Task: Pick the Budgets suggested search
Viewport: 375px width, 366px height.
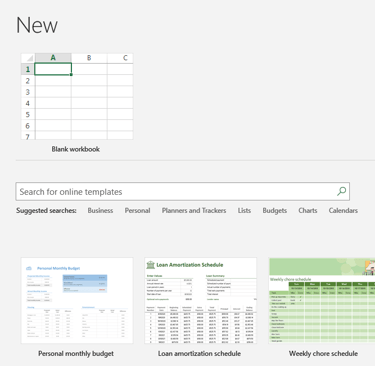Action: [275, 211]
